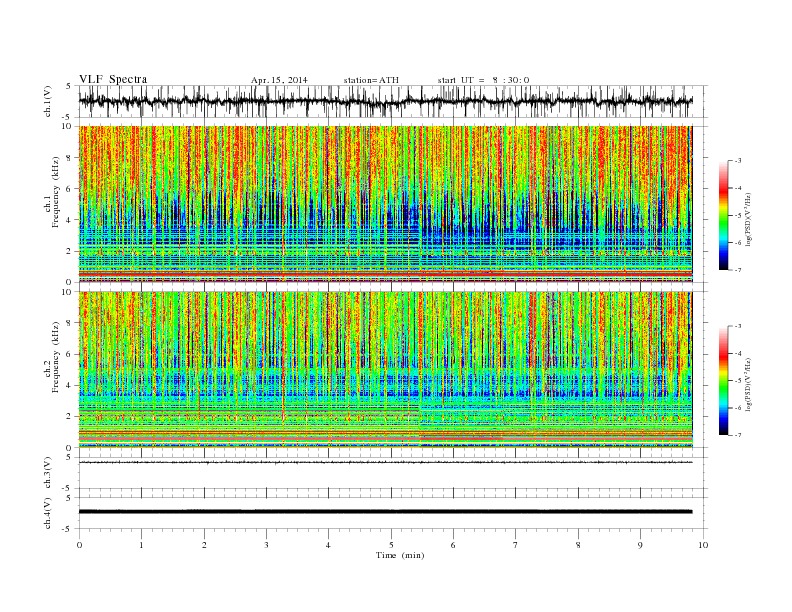This screenshot has height=612, width=792.
Task: Click the "6" tick on the time axis
Action: click(453, 545)
